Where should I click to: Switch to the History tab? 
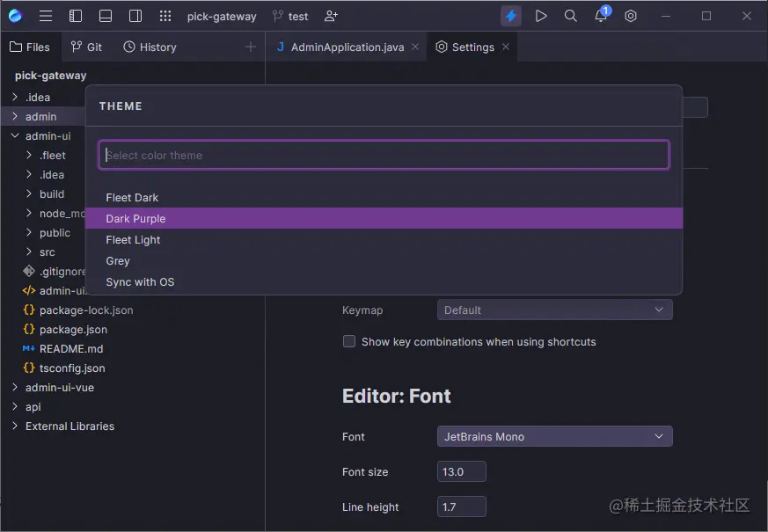(x=150, y=47)
